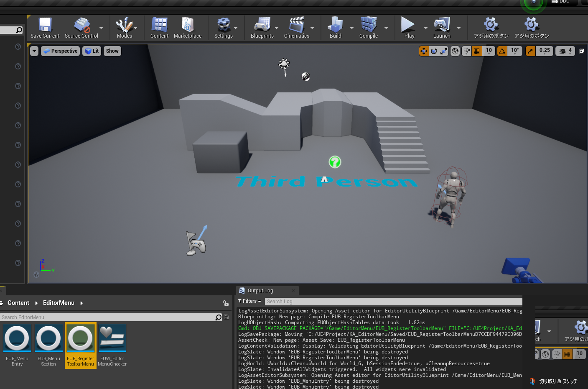Select the green question mark actor

coord(335,162)
